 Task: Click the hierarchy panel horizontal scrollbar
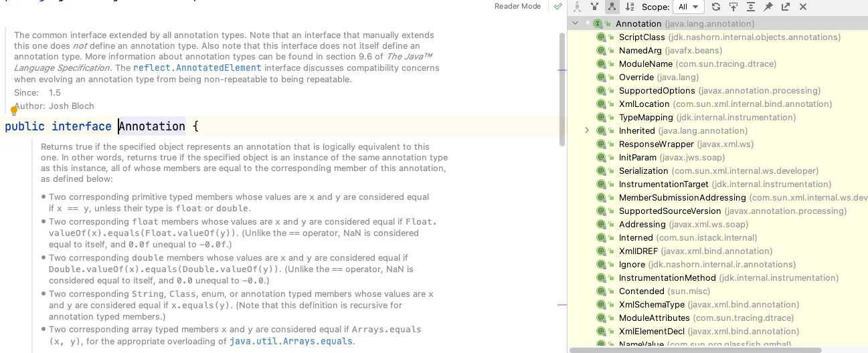coord(696,350)
